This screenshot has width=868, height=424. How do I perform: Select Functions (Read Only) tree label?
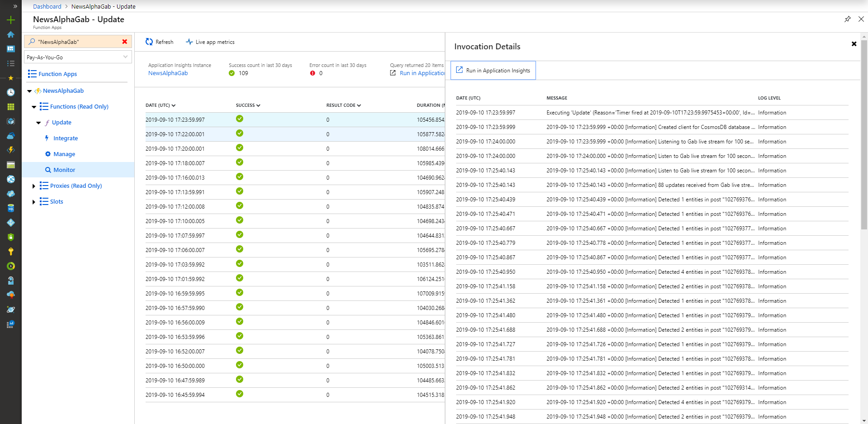79,107
